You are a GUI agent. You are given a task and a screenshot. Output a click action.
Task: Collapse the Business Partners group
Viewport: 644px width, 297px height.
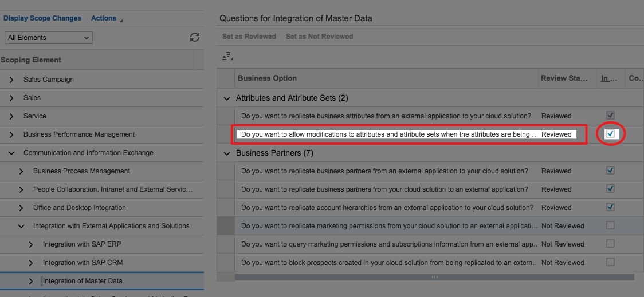point(227,153)
